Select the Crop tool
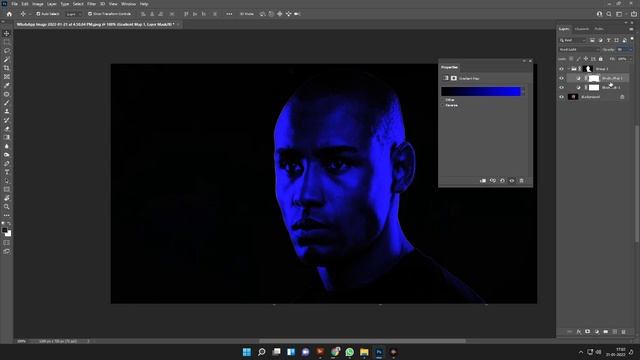Screen dimensions: 640x360 point(7,68)
